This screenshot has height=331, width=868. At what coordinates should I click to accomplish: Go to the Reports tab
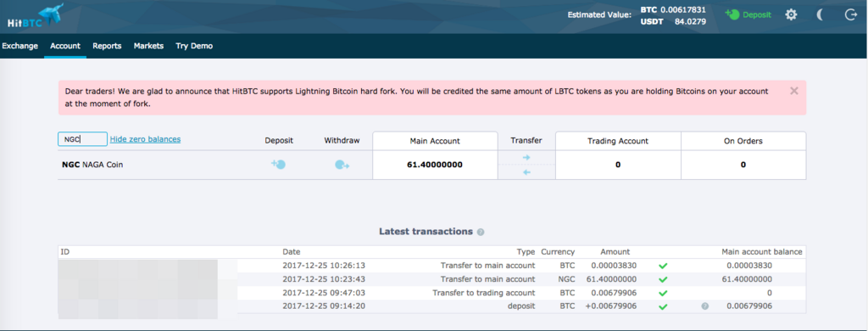point(107,46)
